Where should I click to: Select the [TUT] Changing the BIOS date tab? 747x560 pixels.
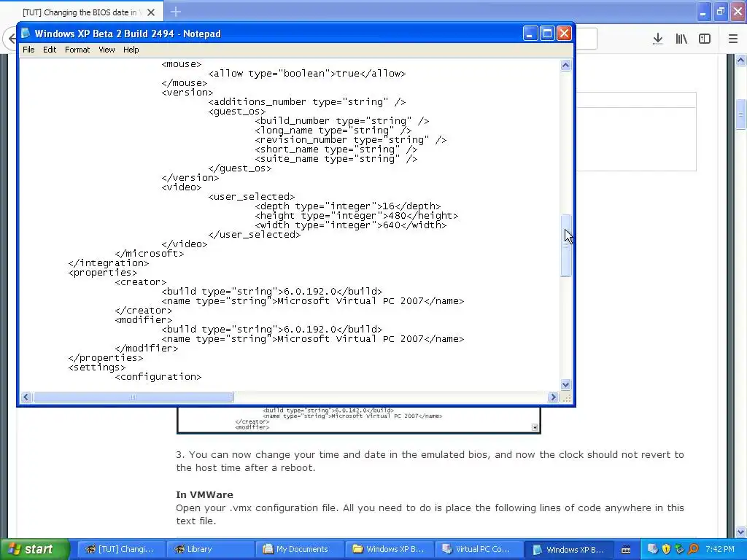click(x=80, y=12)
